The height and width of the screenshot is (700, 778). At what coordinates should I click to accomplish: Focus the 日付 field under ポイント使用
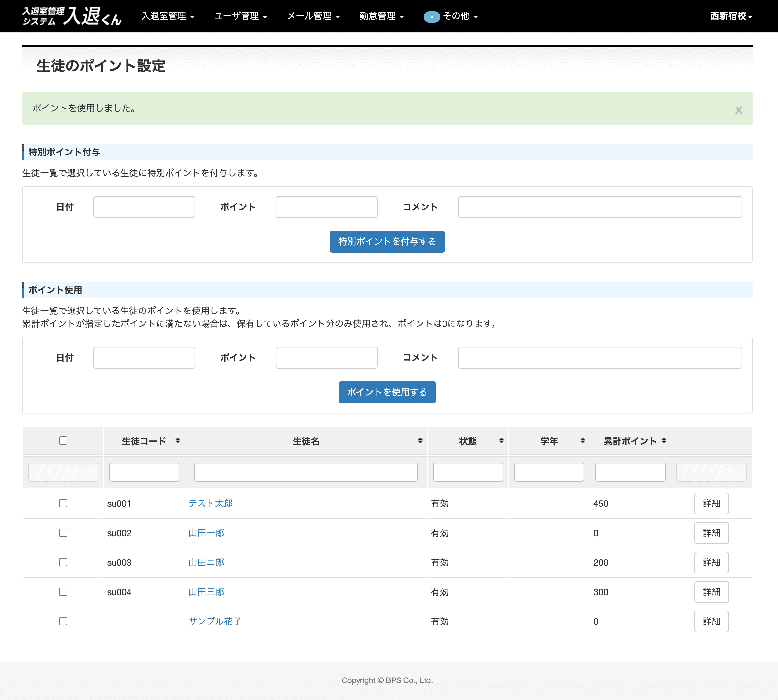tap(144, 358)
